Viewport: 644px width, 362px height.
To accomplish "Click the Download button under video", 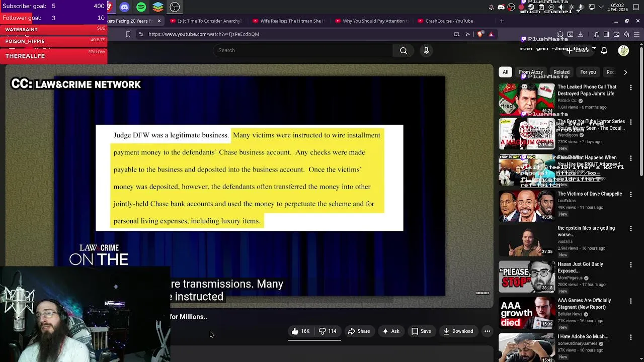I will coord(458,331).
